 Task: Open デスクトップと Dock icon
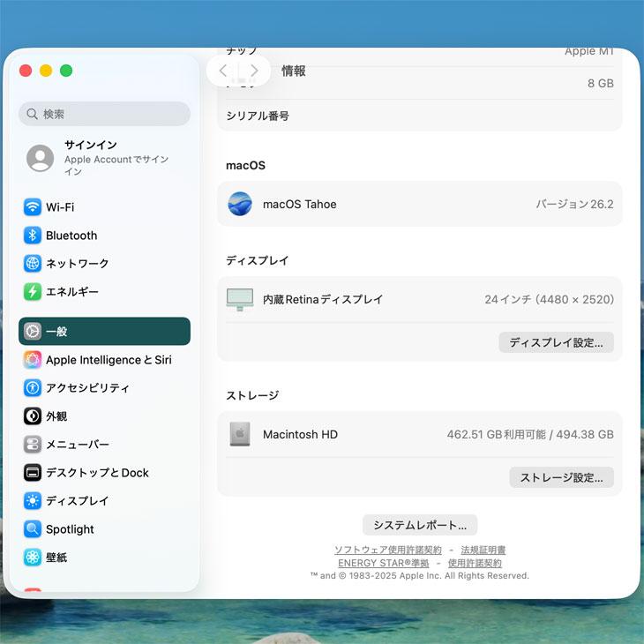[33, 473]
